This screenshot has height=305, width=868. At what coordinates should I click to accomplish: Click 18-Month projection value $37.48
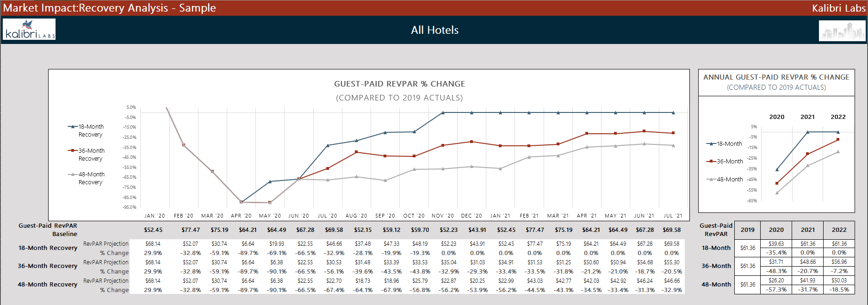[363, 244]
